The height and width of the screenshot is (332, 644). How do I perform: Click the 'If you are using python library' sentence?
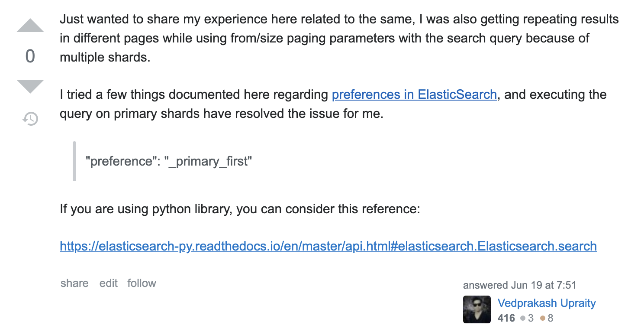tap(240, 209)
